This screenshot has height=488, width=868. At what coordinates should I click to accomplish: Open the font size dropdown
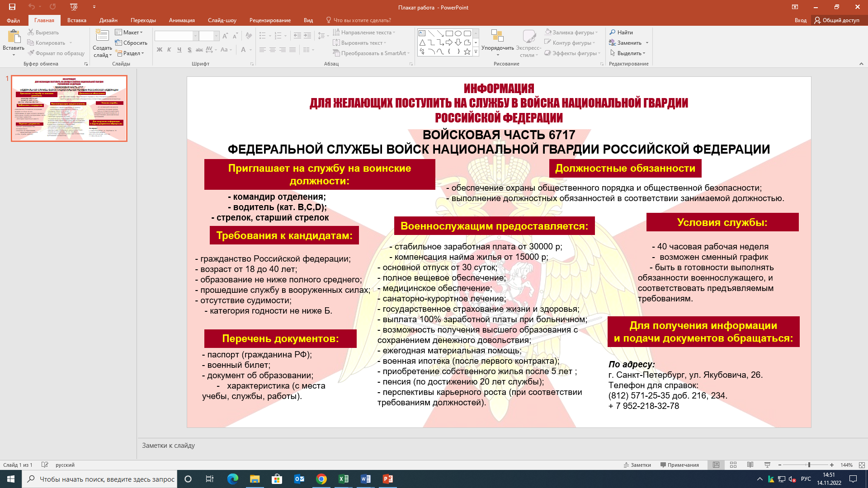pyautogui.click(x=216, y=36)
